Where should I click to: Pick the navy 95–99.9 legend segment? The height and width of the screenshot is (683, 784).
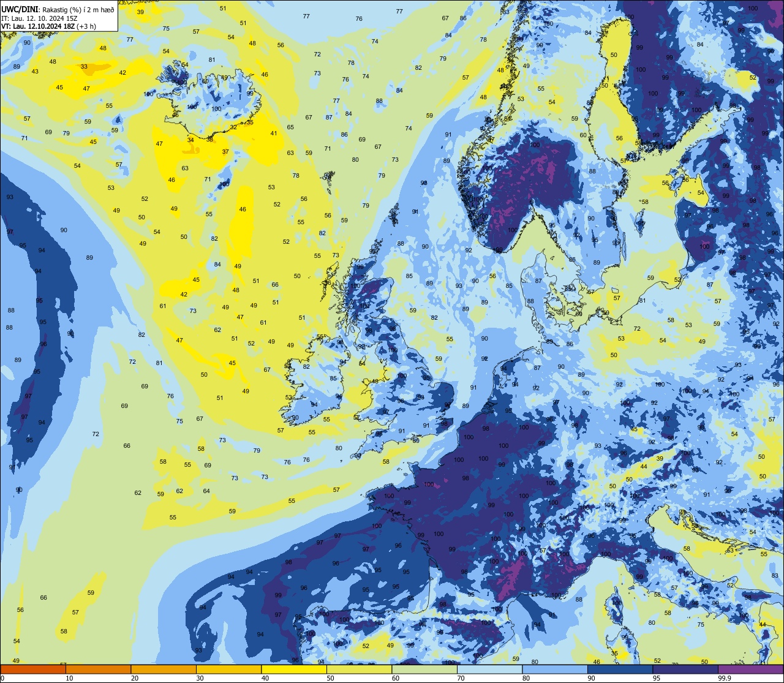(685, 669)
